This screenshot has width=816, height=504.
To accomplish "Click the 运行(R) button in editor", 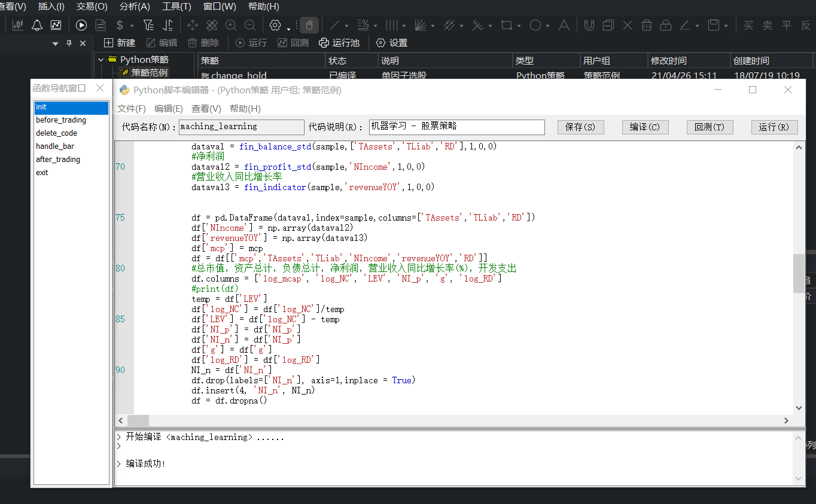I will 774,127.
